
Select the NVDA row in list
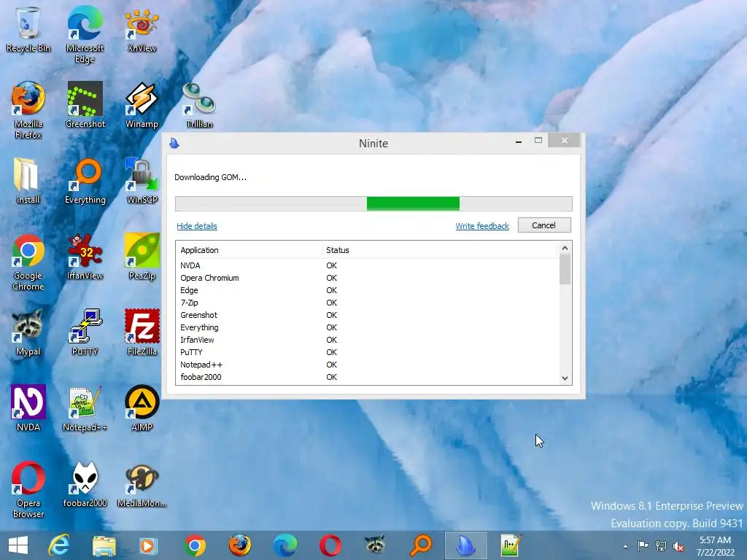(367, 265)
